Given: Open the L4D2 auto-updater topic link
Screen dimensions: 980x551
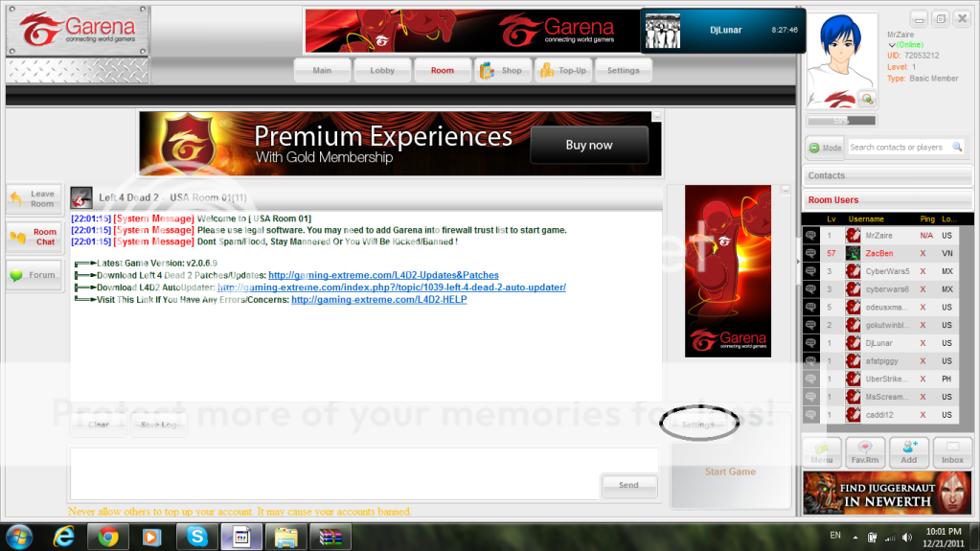Looking at the screenshot, I should click(392, 287).
